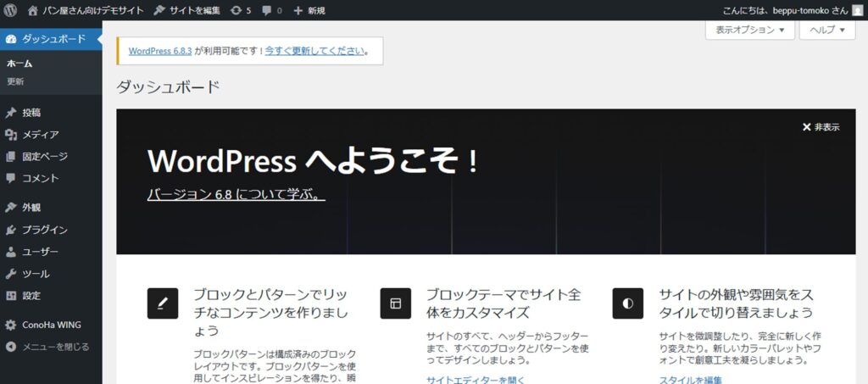868x384 pixels.
Task: Click the ユーザー label in the sidebar
Action: pos(40,252)
